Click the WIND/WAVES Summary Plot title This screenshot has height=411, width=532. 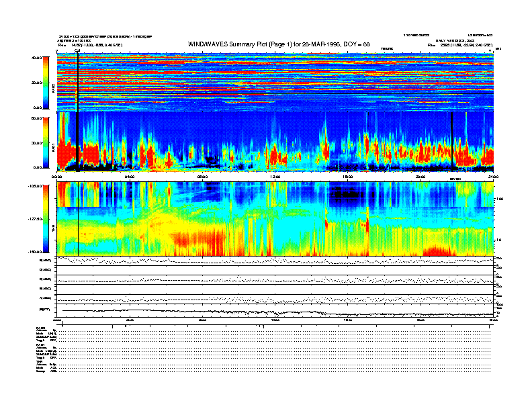point(279,44)
